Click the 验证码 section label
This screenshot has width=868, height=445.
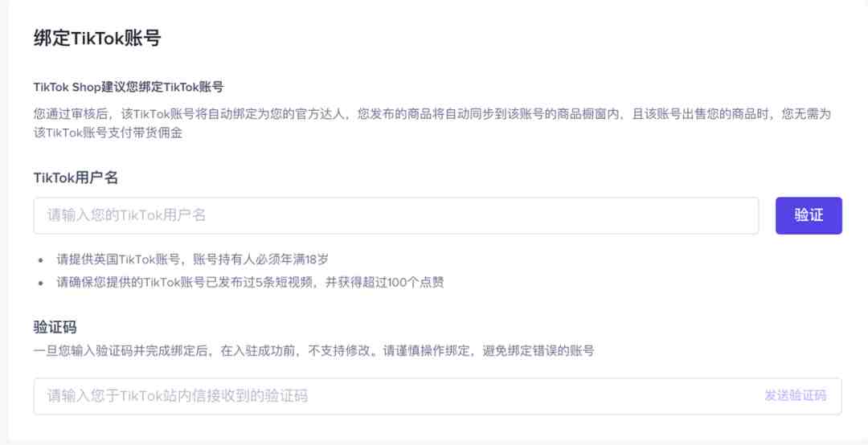[x=55, y=327]
